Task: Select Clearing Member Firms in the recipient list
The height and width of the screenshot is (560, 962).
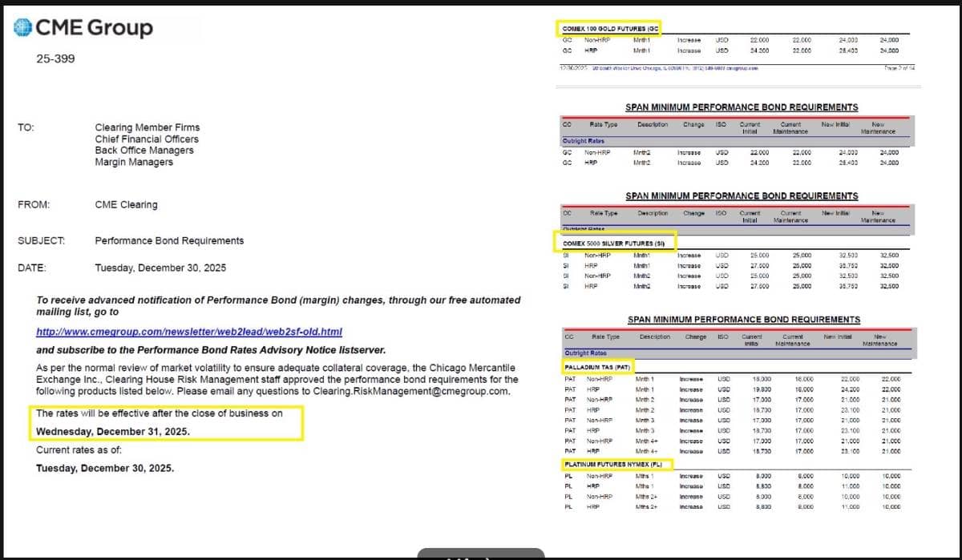Action: coord(148,127)
